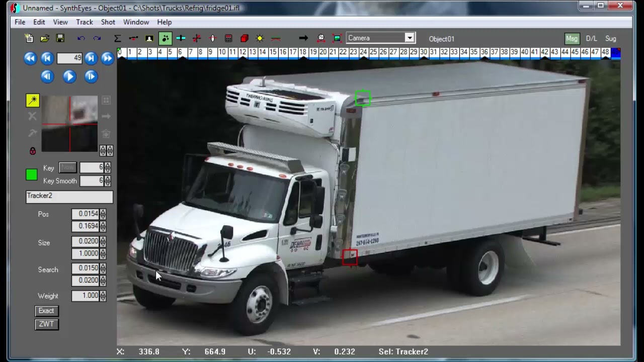The image size is (644, 362).
Task: Click the Open folder toolbar icon
Action: tap(45, 38)
